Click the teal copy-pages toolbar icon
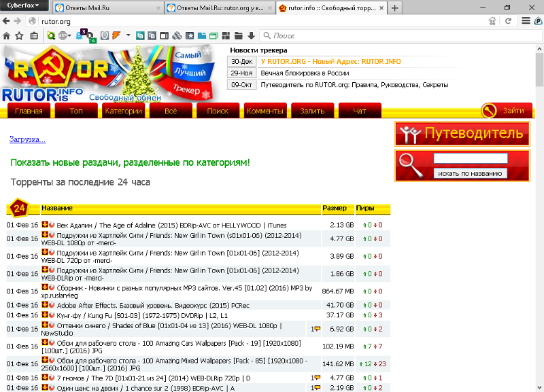544x392 pixels. (x=140, y=36)
